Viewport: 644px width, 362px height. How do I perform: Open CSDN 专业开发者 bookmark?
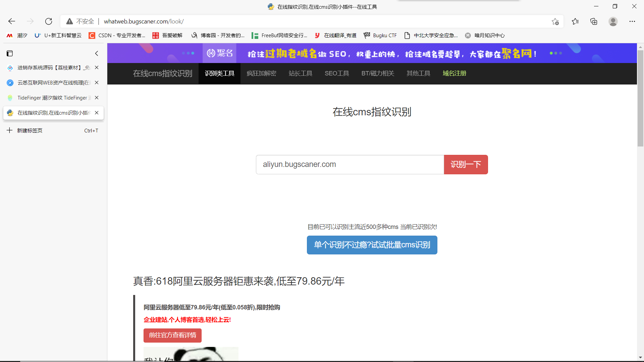tap(117, 35)
